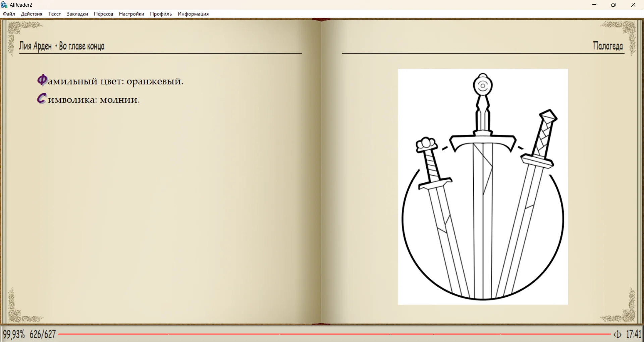644x342 pixels.
Task: Click the AlReader2 app icon in title bar
Action: (x=4, y=5)
